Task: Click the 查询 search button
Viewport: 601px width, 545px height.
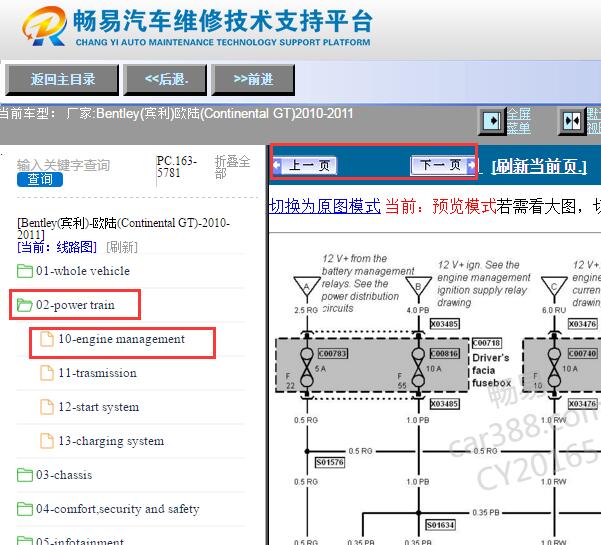Action: pos(40,179)
